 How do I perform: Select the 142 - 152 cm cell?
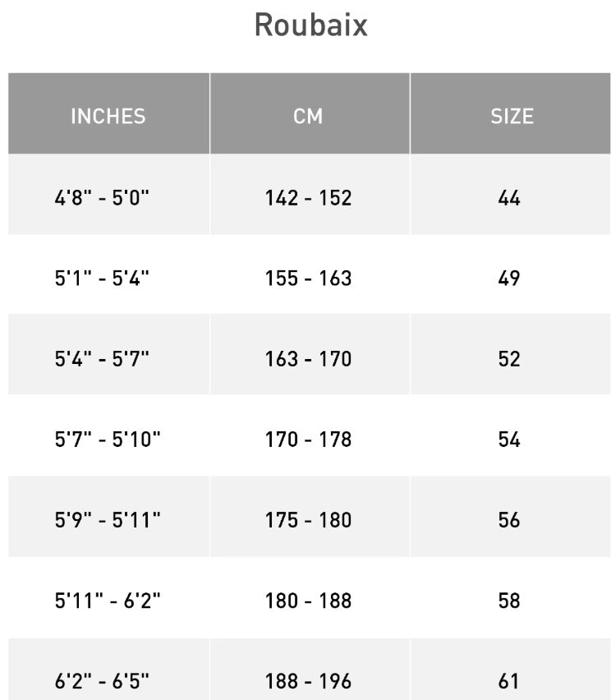coord(308,198)
